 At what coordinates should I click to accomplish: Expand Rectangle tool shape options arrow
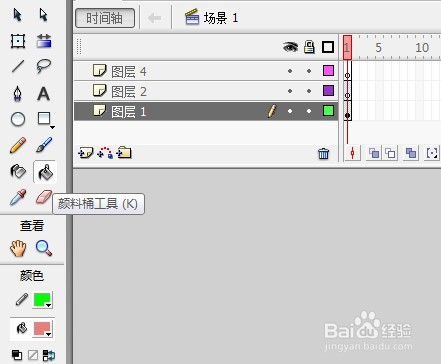click(52, 127)
